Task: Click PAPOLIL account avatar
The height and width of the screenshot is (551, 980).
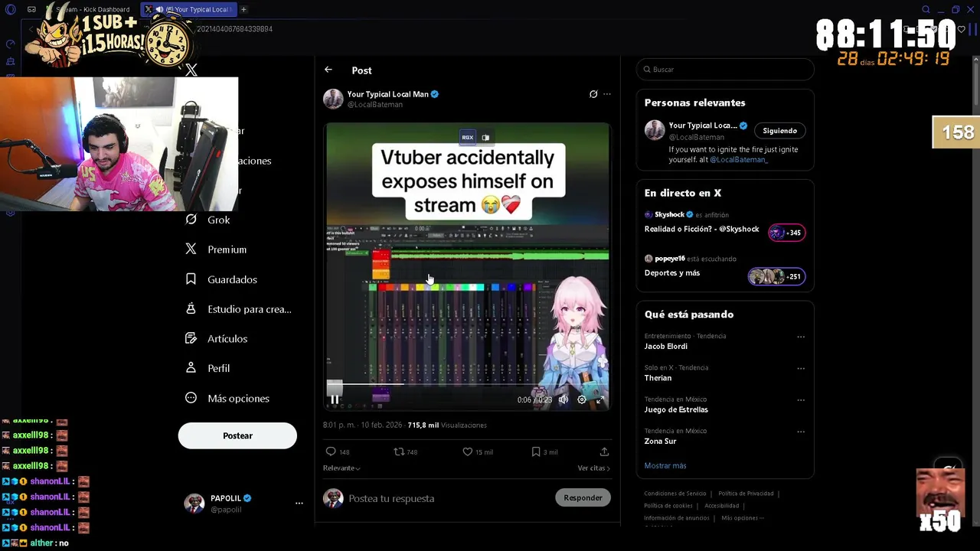Action: (x=194, y=503)
